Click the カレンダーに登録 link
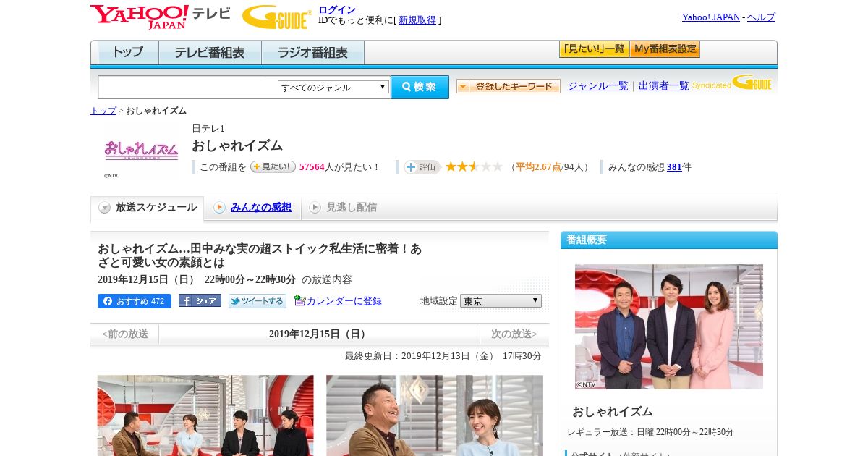The height and width of the screenshot is (456, 868). (344, 301)
